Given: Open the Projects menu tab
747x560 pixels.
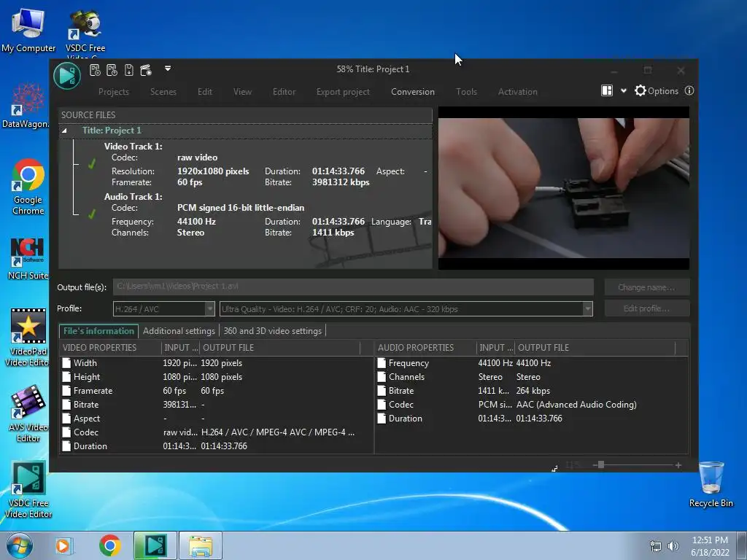Looking at the screenshot, I should [113, 91].
